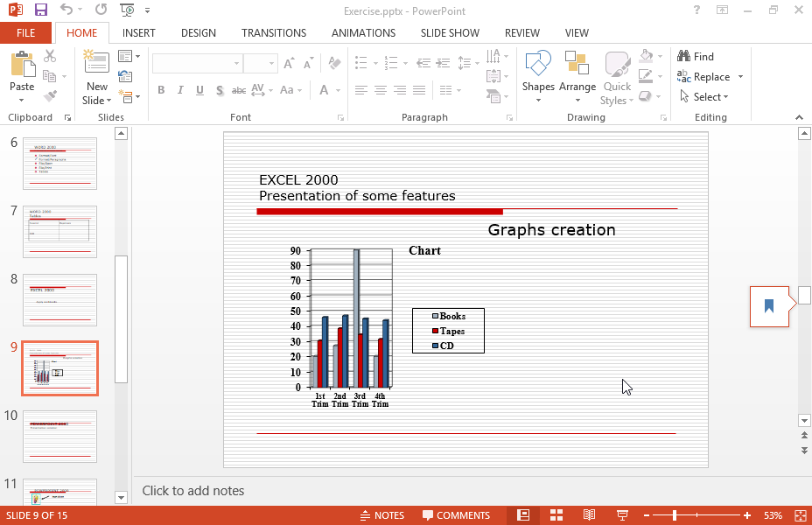Open Change Case dropdown
Viewport: 812px width, 525px height.
pyautogui.click(x=290, y=90)
